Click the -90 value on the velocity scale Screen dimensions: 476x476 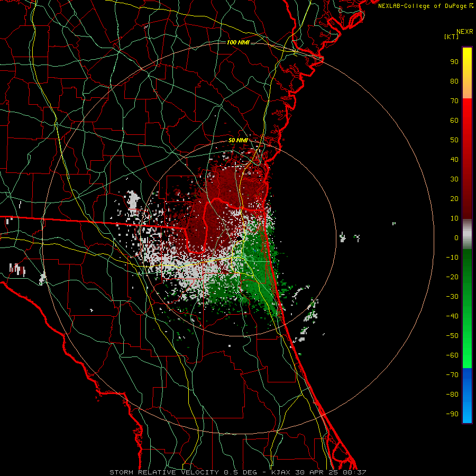point(452,414)
